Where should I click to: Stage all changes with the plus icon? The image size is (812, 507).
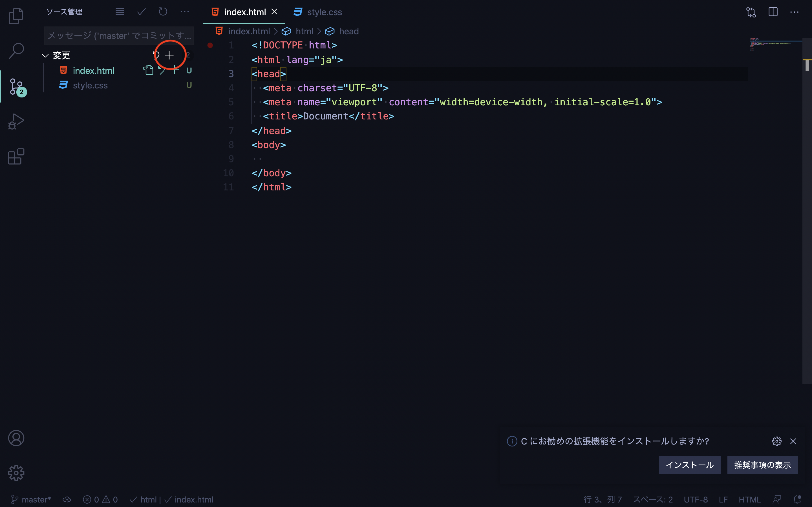coord(169,55)
